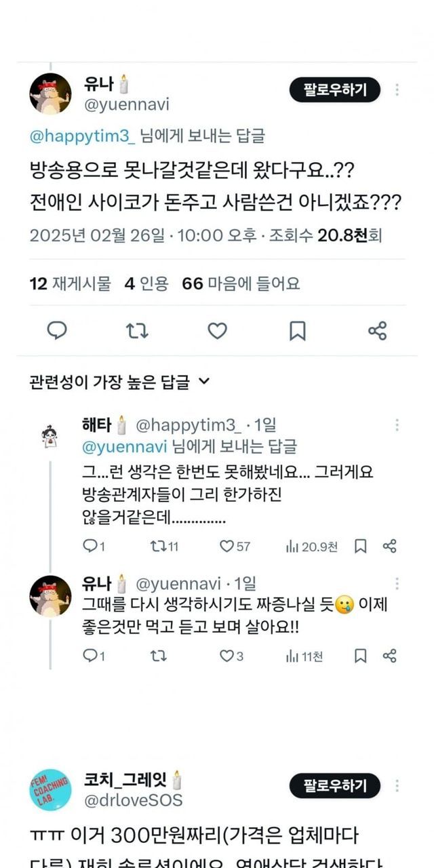Share 해타's reply
Viewport: 434px width, 868px height.
[389, 546]
